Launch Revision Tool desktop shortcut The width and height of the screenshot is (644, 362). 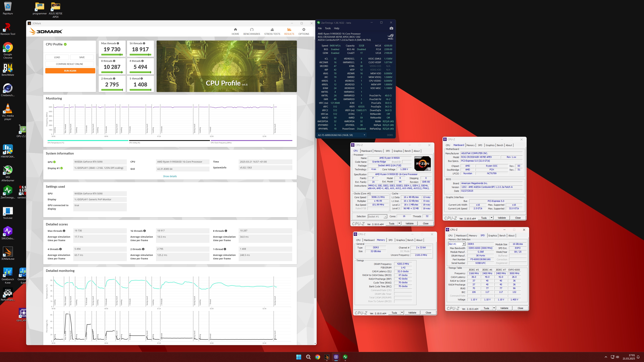pyautogui.click(x=8, y=29)
